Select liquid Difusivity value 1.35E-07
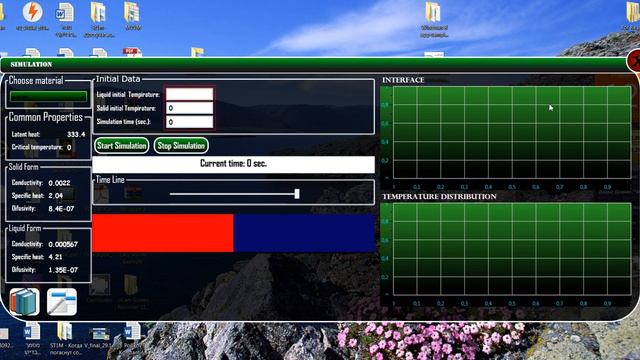 pyautogui.click(x=63, y=270)
